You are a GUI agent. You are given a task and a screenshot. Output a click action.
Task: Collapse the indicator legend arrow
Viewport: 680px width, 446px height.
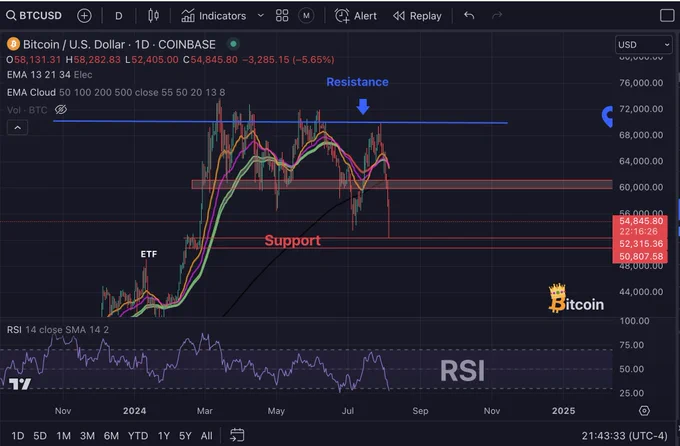pos(17,128)
